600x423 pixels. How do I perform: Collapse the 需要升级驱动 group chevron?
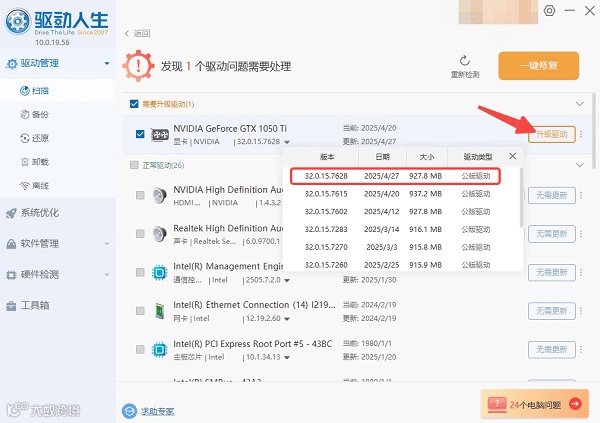pyautogui.click(x=580, y=104)
